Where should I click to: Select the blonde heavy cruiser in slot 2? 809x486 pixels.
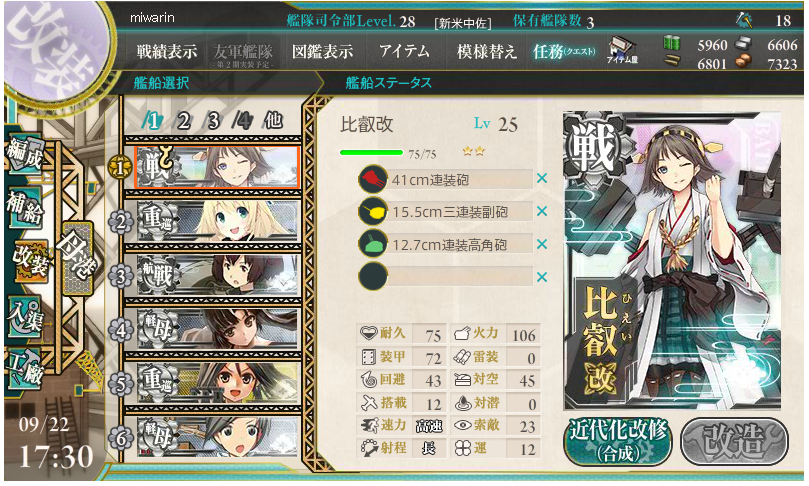click(217, 221)
